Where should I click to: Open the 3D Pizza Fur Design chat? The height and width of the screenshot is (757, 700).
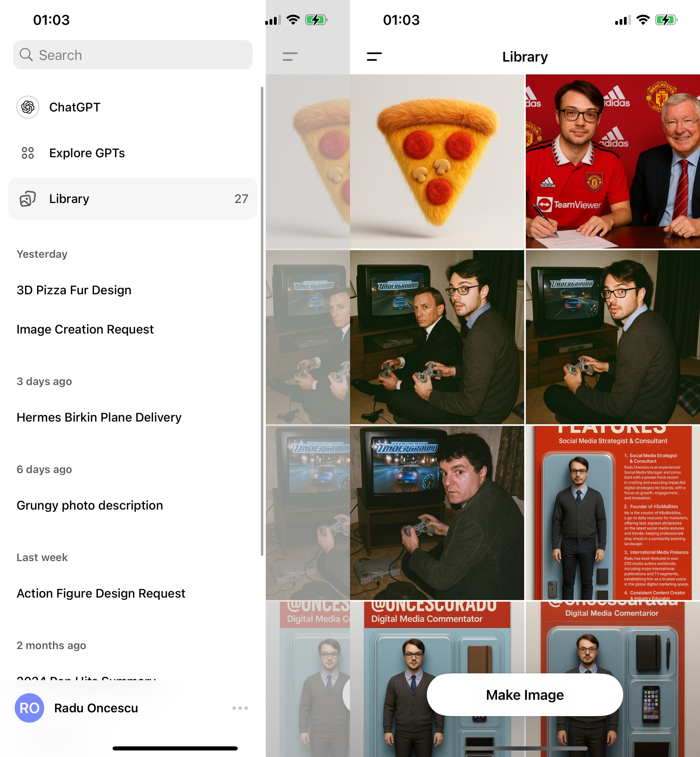point(74,290)
